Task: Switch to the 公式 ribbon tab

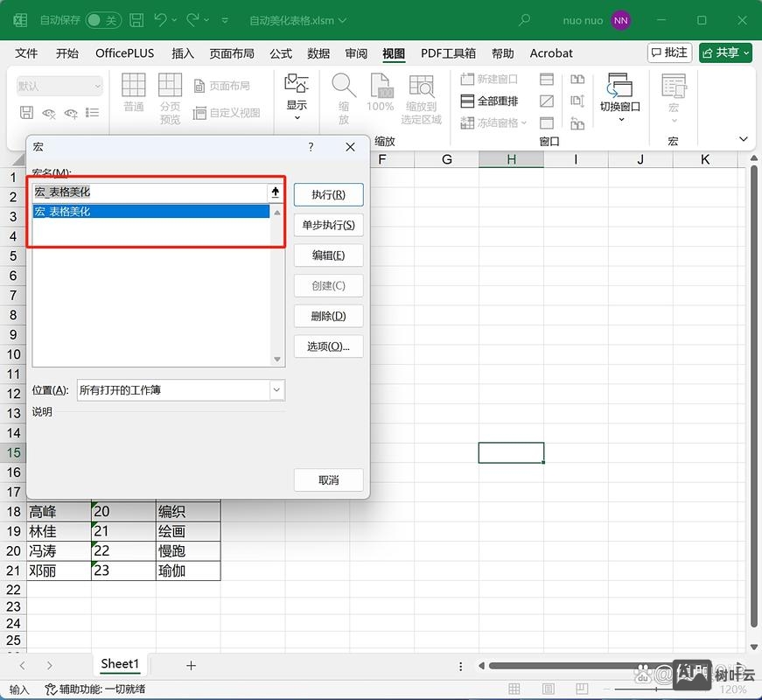Action: (x=281, y=53)
